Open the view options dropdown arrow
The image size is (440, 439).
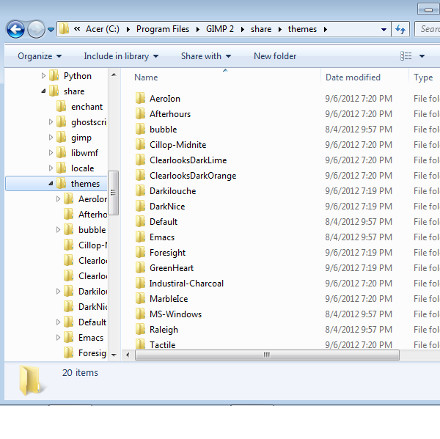pos(422,56)
